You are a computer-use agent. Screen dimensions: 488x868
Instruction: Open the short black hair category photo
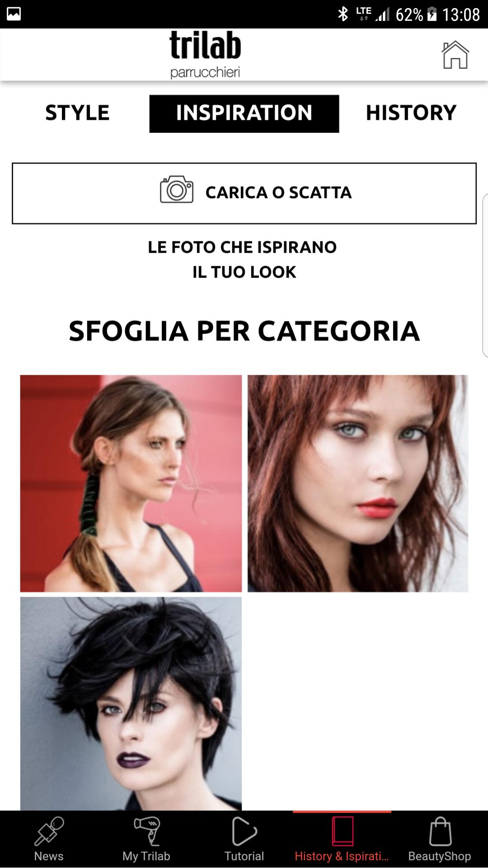tap(131, 703)
